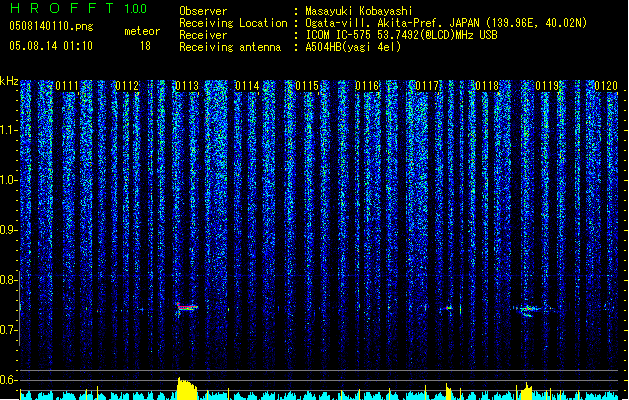629x400 pixels.
Task: Click the 0.8 kHz axis tick
Action: point(9,280)
